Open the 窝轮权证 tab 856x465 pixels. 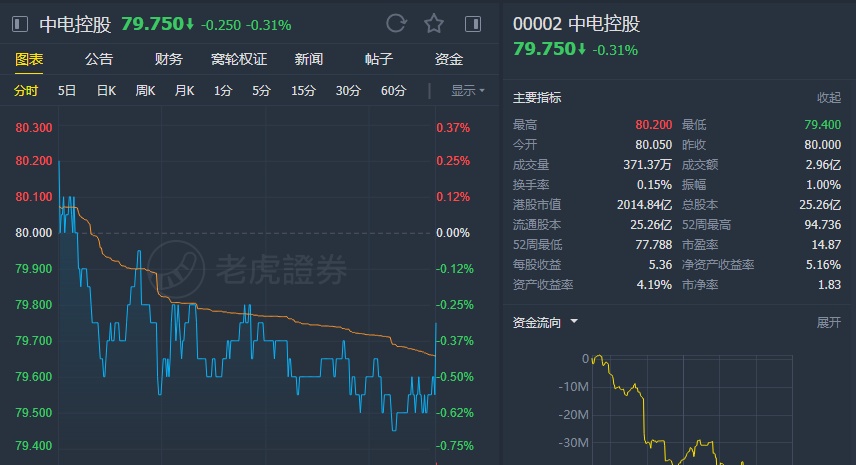[x=239, y=59]
